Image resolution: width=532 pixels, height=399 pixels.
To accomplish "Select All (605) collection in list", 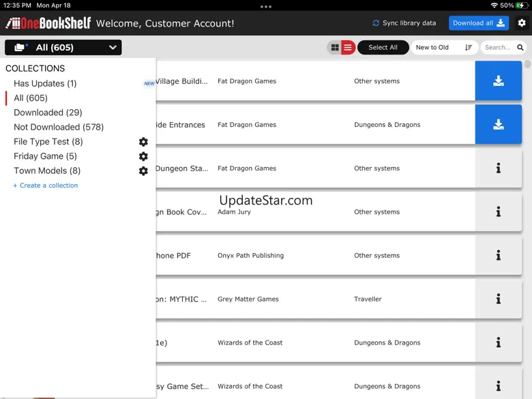I will tap(31, 98).
